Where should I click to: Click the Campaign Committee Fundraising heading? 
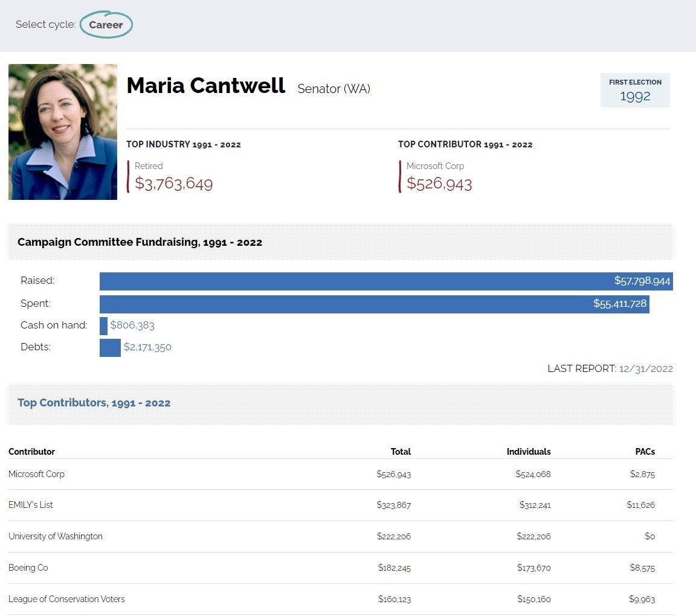point(140,242)
